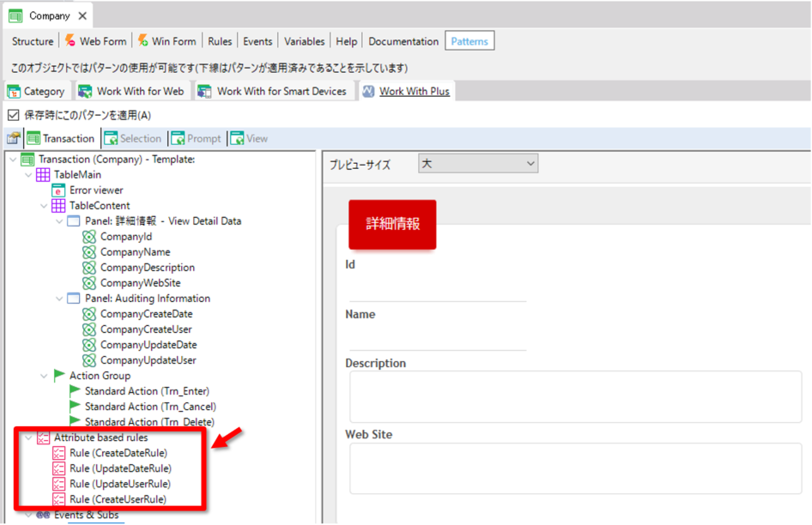
Task: Switch to the Rules tab
Action: [x=220, y=41]
